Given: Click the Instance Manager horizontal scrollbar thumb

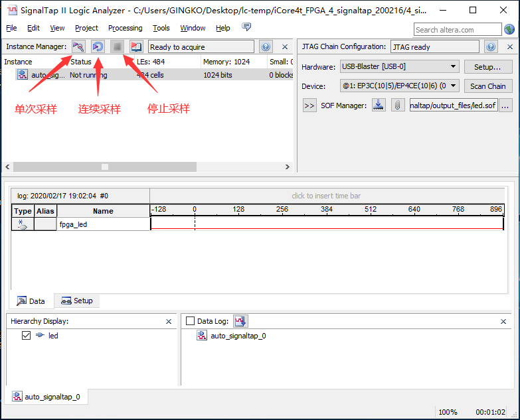Looking at the screenshot, I should click(x=104, y=167).
